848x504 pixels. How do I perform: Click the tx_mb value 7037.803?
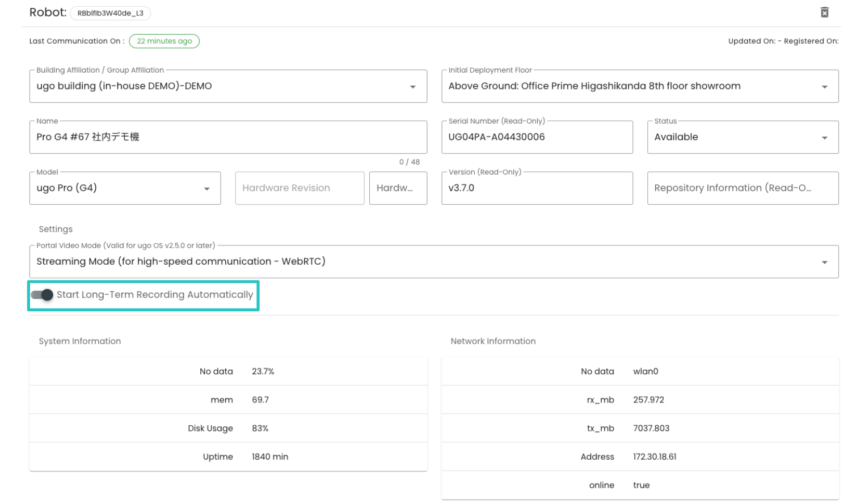tap(651, 428)
